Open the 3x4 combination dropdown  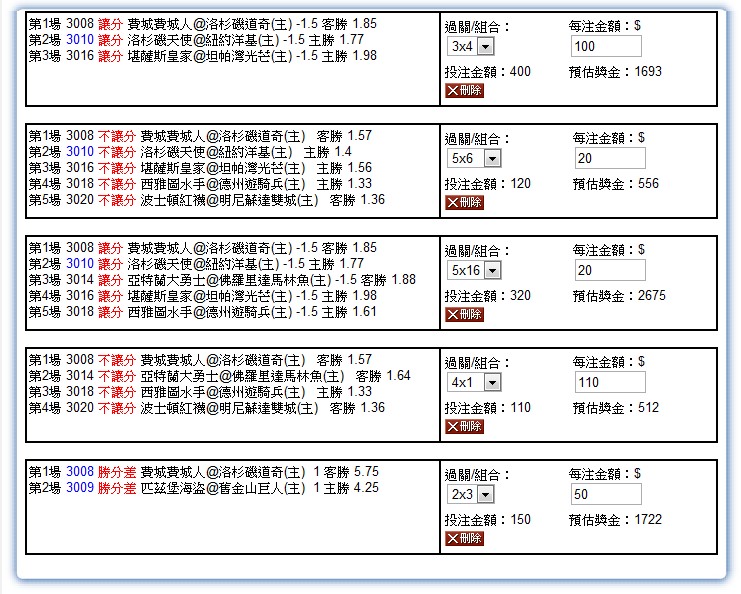[x=471, y=46]
